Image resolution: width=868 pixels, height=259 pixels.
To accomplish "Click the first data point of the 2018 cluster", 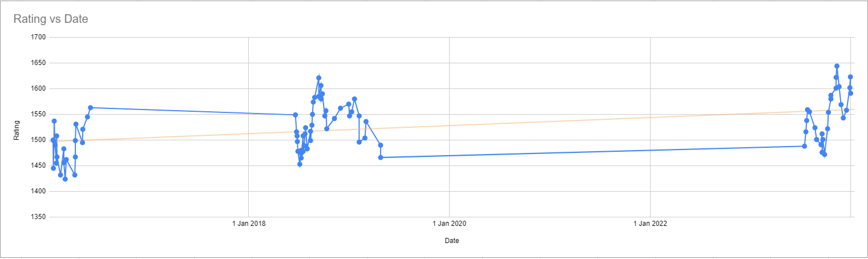I will click(x=295, y=115).
